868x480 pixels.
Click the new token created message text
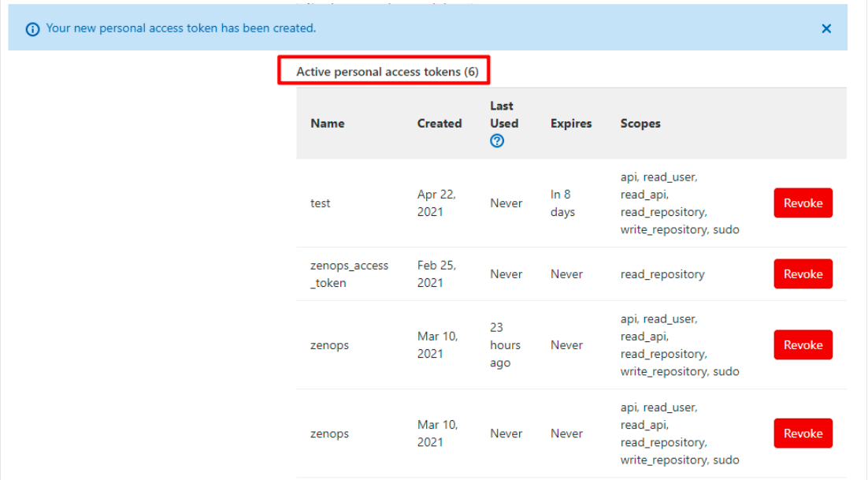pos(181,28)
